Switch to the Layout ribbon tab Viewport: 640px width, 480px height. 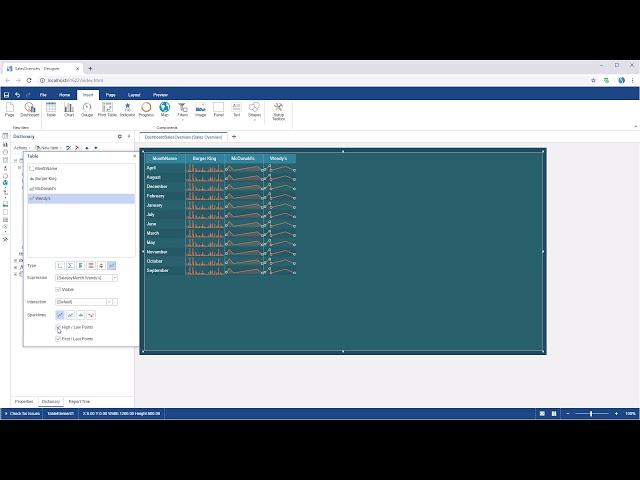click(134, 95)
